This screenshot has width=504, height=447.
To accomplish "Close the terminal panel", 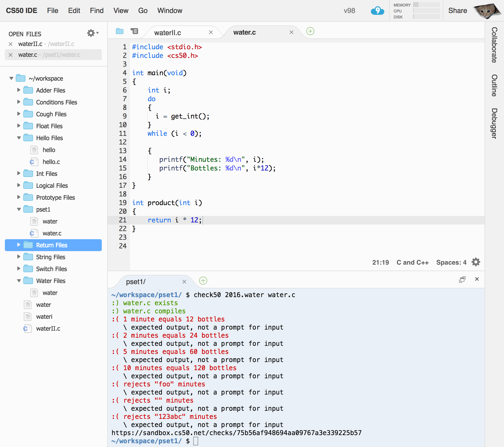I will pos(477,279).
